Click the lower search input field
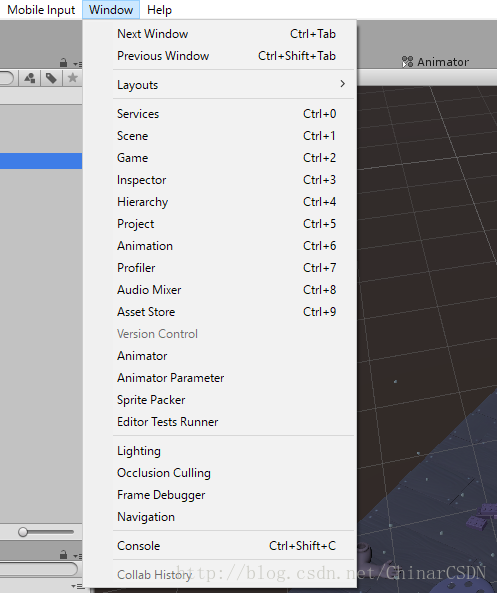This screenshot has height=593, width=497. [39, 569]
